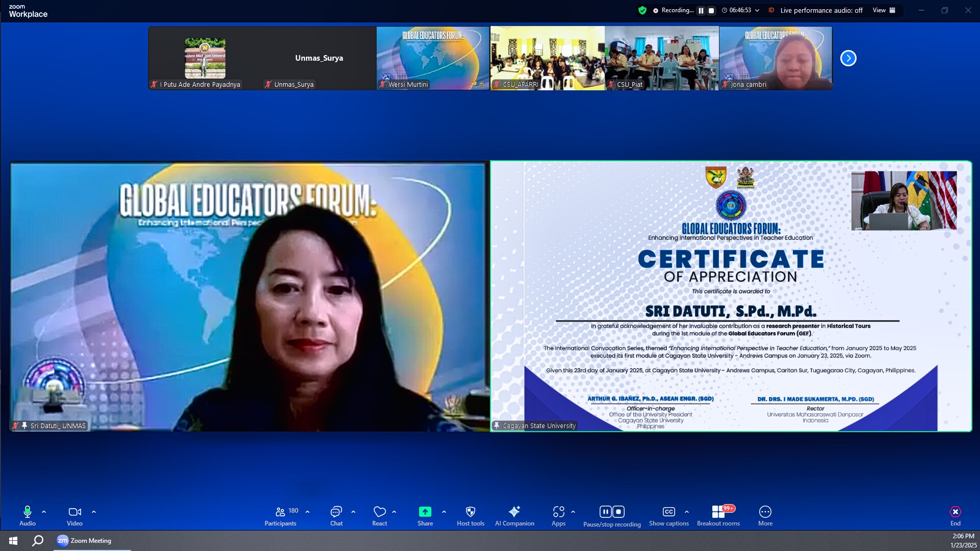980x551 pixels.
Task: Click the Zoom Workplace logo
Action: (28, 11)
